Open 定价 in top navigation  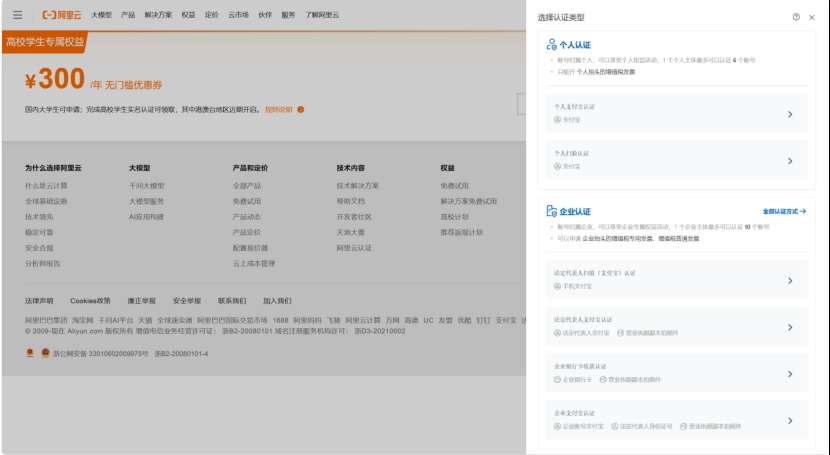[x=212, y=15]
